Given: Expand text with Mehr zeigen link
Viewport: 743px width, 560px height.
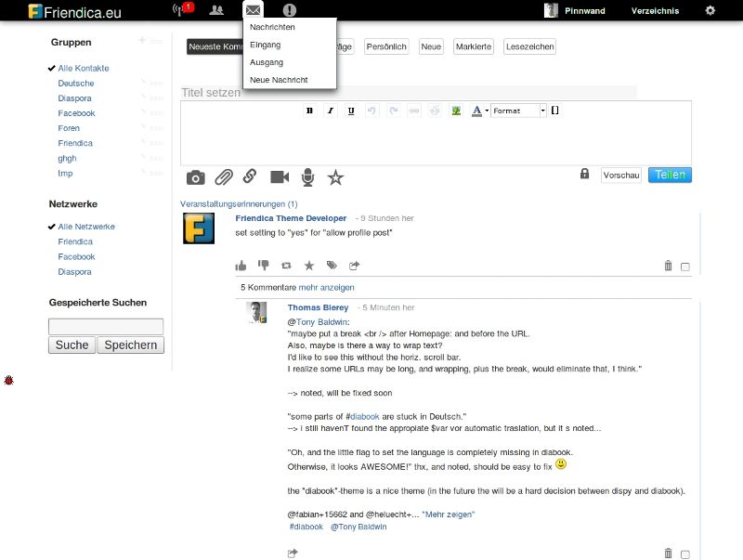Looking at the screenshot, I should [449, 514].
